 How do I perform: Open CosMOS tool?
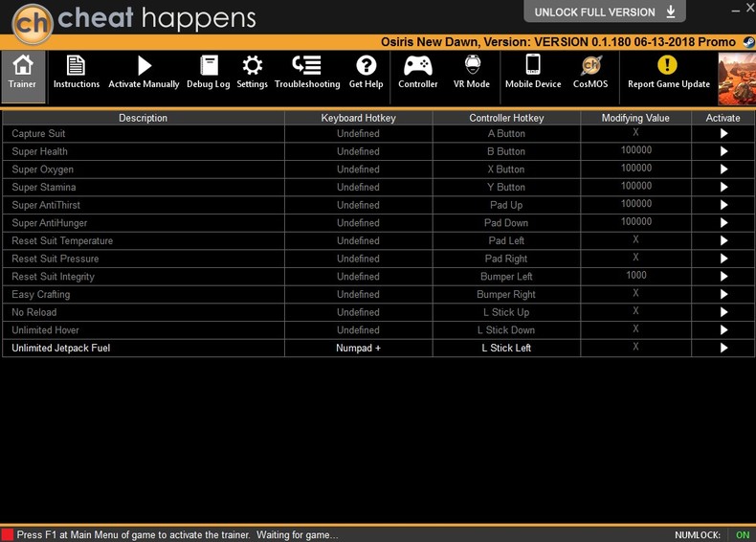[590, 73]
